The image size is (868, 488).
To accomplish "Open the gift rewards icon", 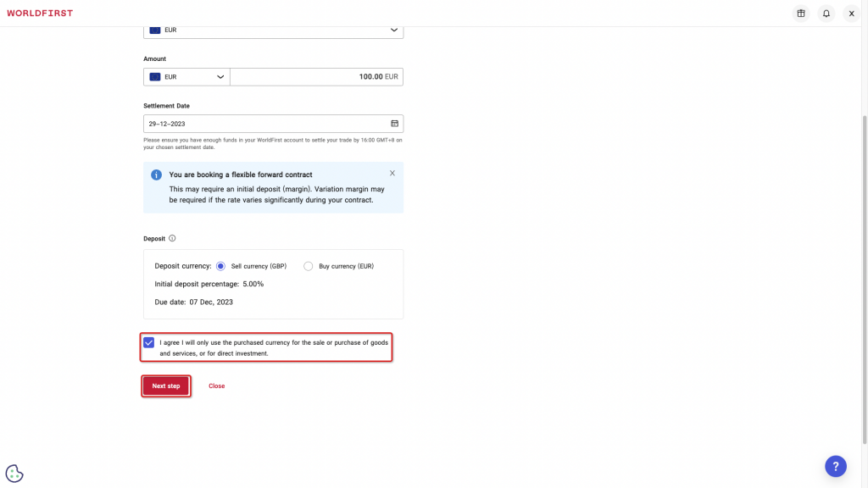I will click(800, 14).
